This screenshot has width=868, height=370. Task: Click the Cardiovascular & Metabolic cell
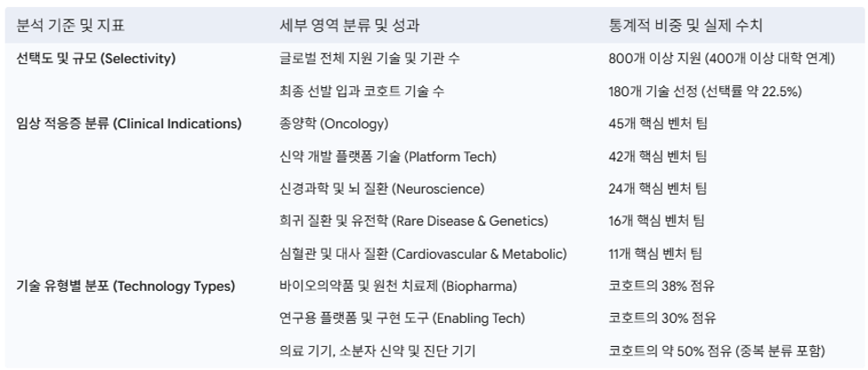[x=424, y=253]
